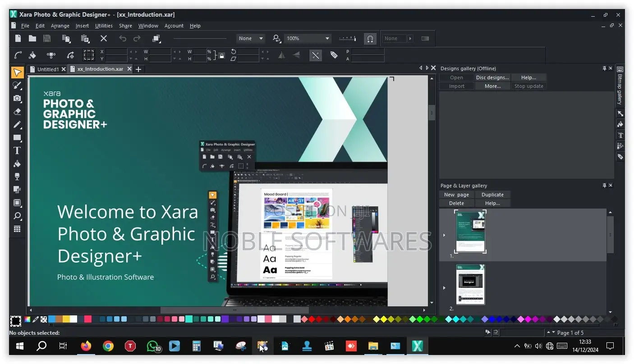Open the Windows Start menu

click(20, 346)
